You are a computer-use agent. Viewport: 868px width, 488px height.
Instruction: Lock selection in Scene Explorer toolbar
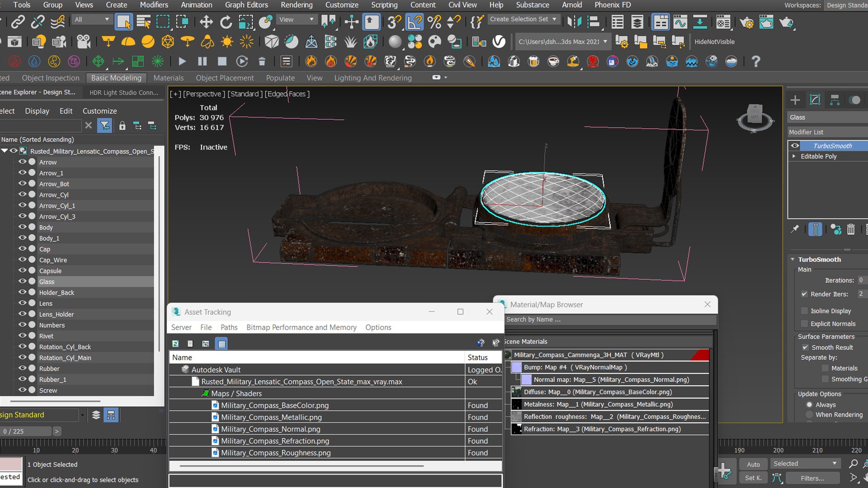(122, 126)
